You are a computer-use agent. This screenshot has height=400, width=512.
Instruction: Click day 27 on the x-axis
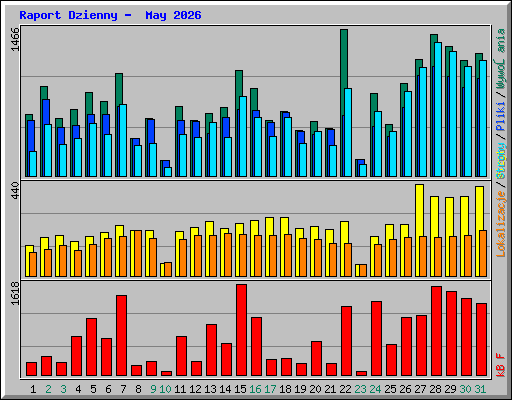420,389
